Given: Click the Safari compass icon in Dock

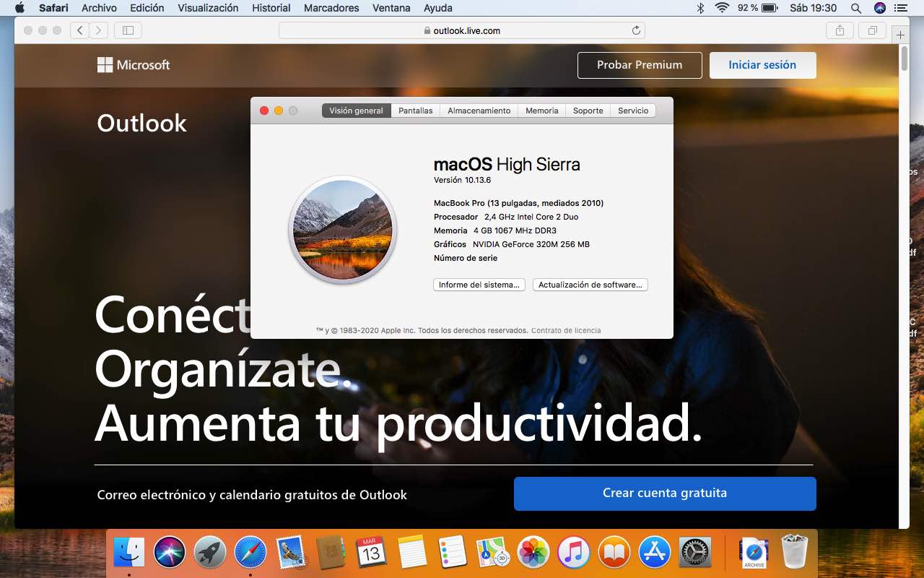Looking at the screenshot, I should tap(250, 553).
